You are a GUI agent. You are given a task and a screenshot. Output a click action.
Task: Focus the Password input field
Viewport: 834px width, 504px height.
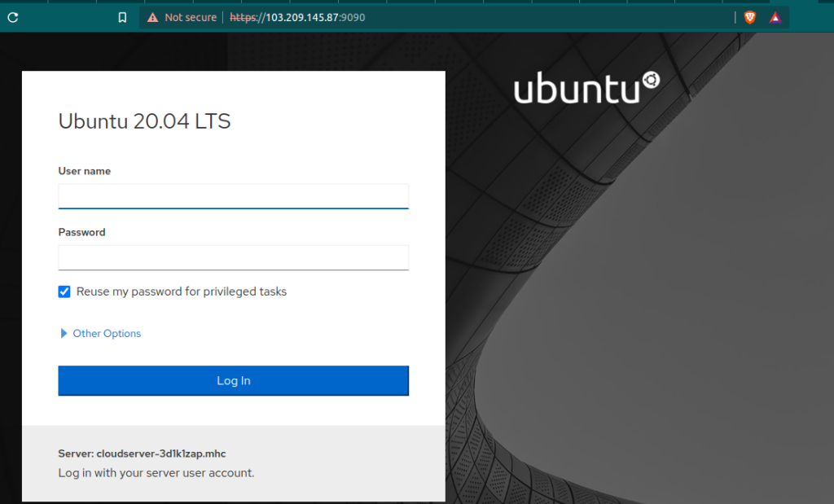[234, 258]
